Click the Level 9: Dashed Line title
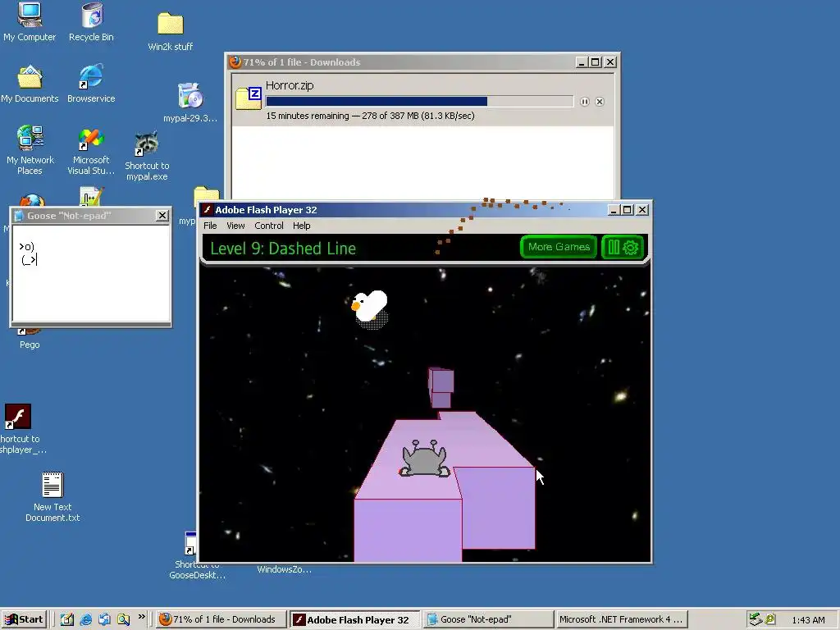840x630 pixels. pos(283,248)
